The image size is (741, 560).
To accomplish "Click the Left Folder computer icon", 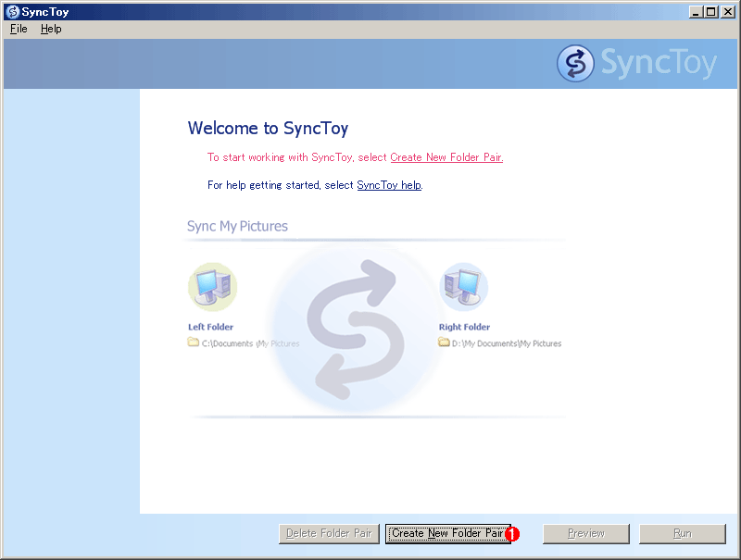I will [213, 287].
